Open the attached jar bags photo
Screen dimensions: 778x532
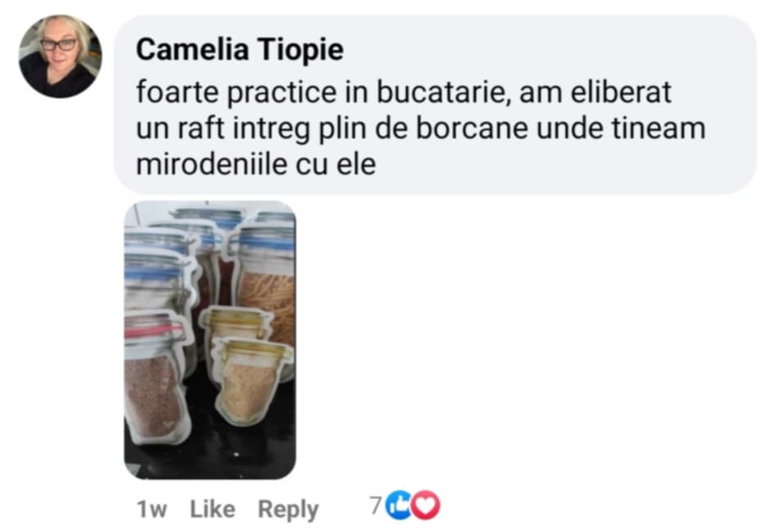[210, 340]
